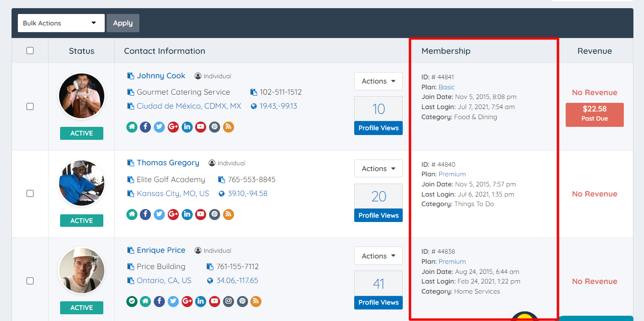The width and height of the screenshot is (644, 321).
Task: Copy phone 761-155-7112 using copy icon
Action: tap(210, 267)
